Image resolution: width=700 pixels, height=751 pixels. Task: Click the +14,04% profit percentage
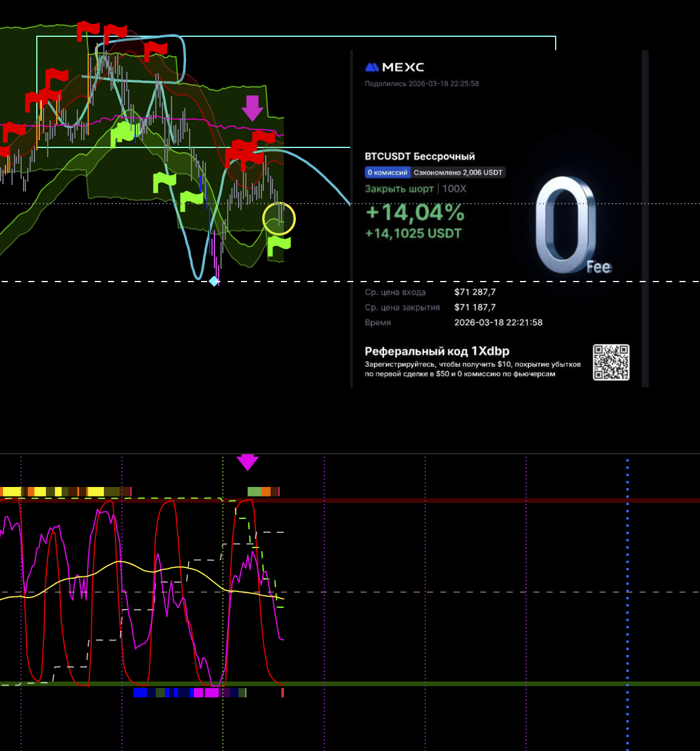pos(415,212)
